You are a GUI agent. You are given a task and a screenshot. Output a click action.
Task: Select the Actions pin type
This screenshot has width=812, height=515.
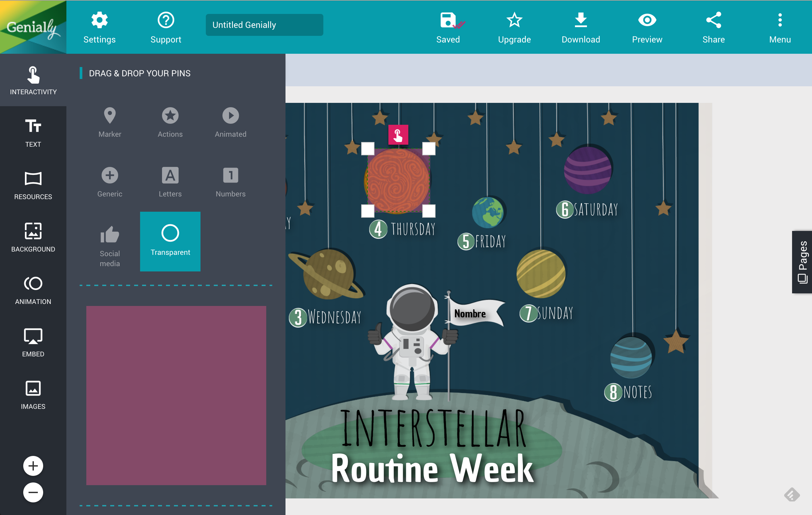point(170,122)
